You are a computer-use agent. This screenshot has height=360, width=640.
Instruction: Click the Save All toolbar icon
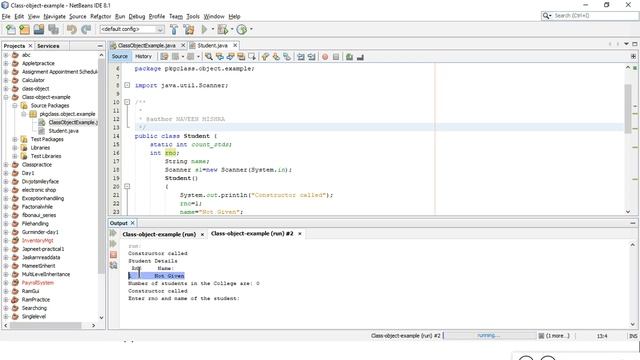[53, 29]
